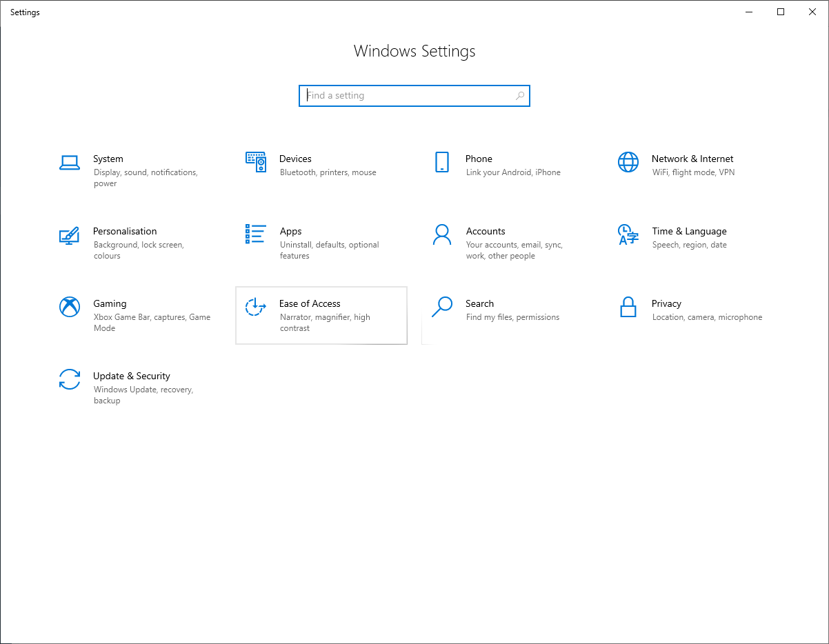Open the 'System' title link
This screenshot has height=644, width=829.
pyautogui.click(x=108, y=159)
